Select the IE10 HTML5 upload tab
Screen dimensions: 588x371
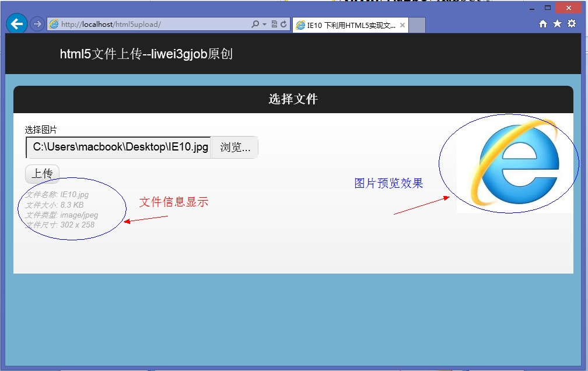tap(350, 25)
